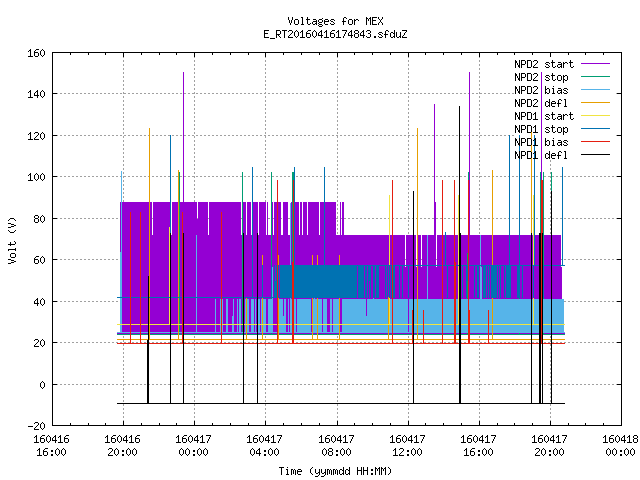
Task: Click the chart title 'Voltages for MEX'
Action: (x=335, y=21)
